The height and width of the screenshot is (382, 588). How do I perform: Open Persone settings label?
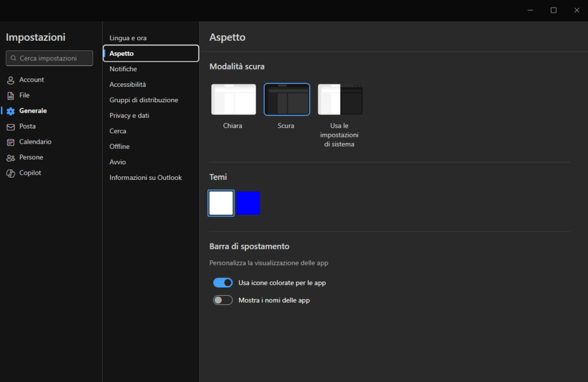pos(31,157)
